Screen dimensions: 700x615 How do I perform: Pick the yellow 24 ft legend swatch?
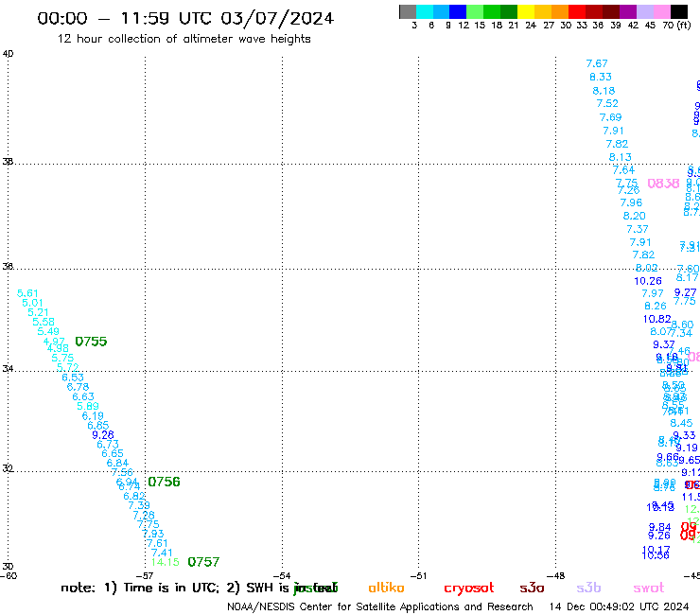pos(526,11)
